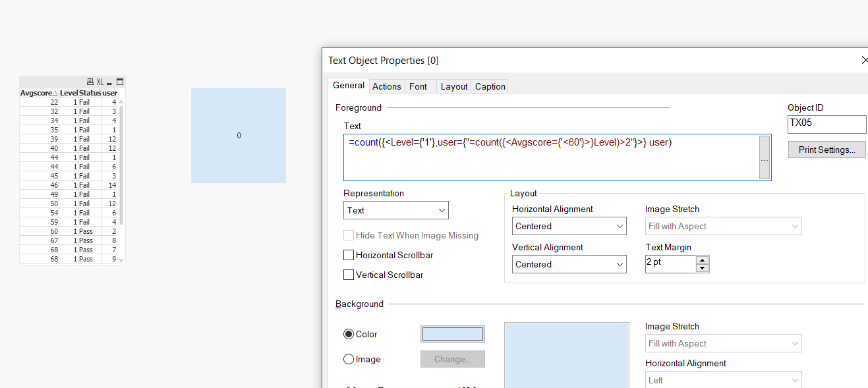Viewport: 868px width, 388px height.
Task: Switch to the Layout tab
Action: (454, 86)
